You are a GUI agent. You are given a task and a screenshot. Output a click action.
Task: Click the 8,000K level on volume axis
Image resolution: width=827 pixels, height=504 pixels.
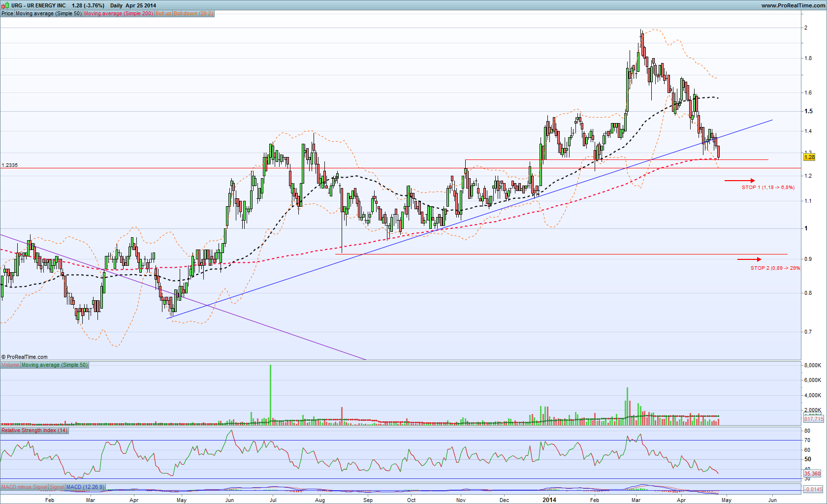(812, 365)
